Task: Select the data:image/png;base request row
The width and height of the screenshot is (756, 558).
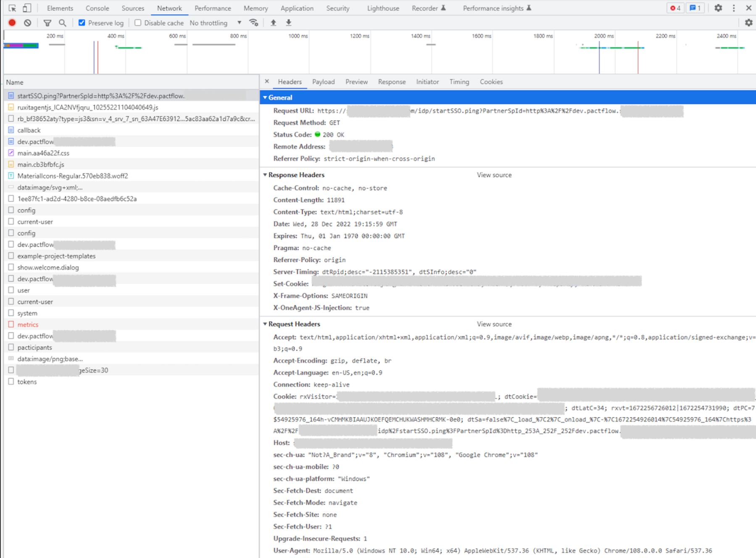Action: (132, 359)
